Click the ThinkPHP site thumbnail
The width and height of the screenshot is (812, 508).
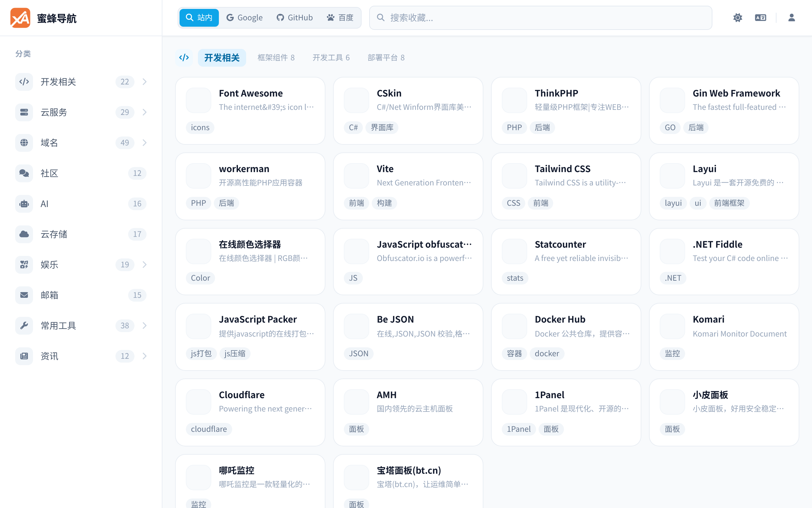(x=514, y=100)
